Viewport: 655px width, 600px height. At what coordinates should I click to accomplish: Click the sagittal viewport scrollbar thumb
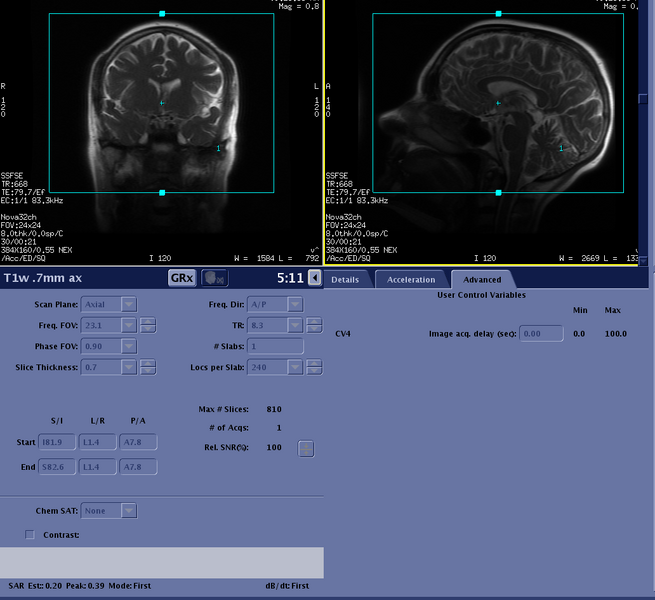(643, 99)
